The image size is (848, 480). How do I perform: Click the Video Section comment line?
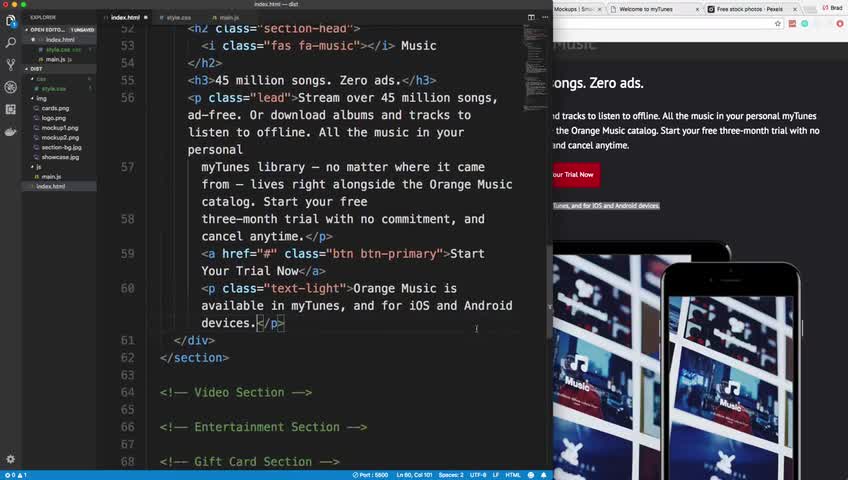pyautogui.click(x=236, y=392)
